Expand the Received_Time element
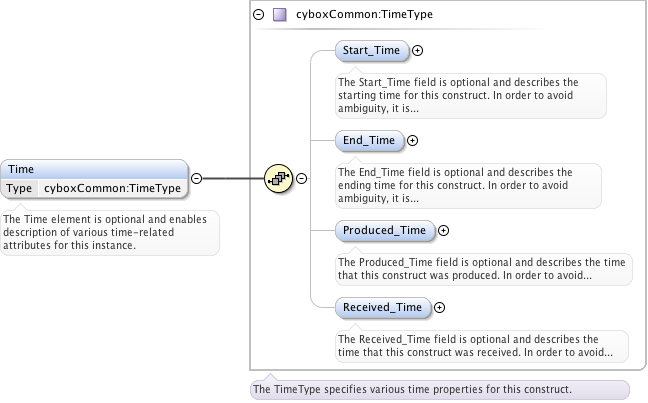 point(440,306)
